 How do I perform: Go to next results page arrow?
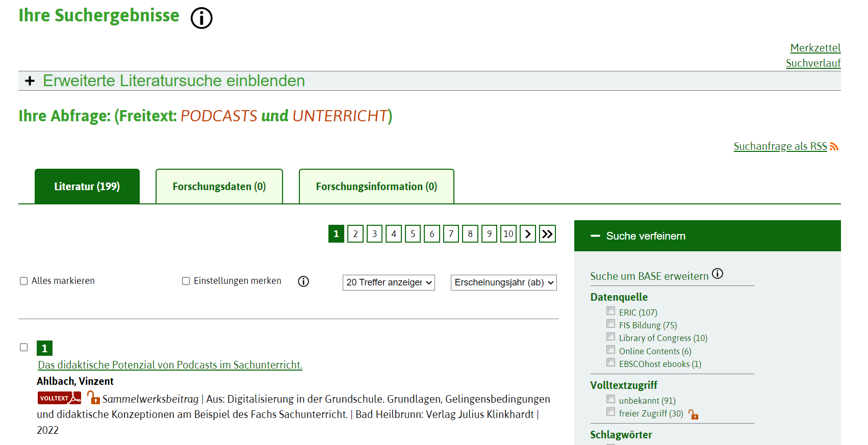tap(528, 234)
